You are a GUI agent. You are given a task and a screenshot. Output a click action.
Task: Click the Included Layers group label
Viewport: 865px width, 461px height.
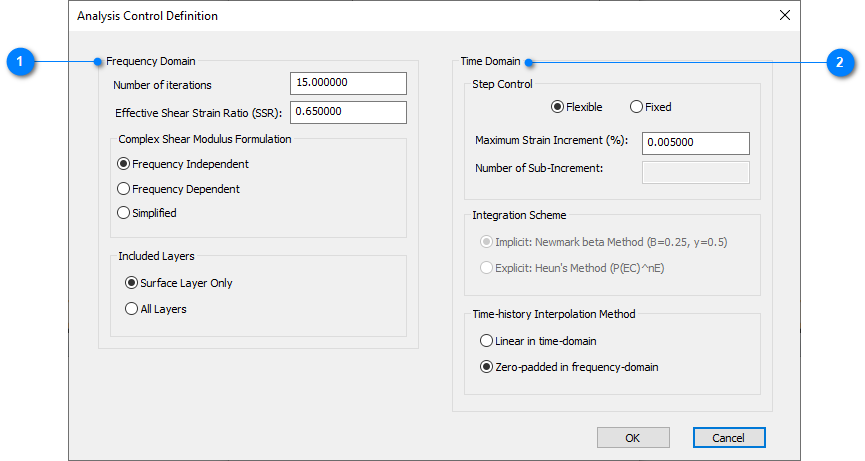156,256
